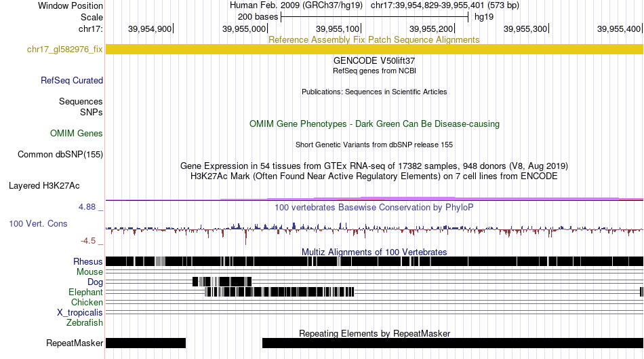
Task: Click the Sequences track label
Action: click(x=81, y=102)
